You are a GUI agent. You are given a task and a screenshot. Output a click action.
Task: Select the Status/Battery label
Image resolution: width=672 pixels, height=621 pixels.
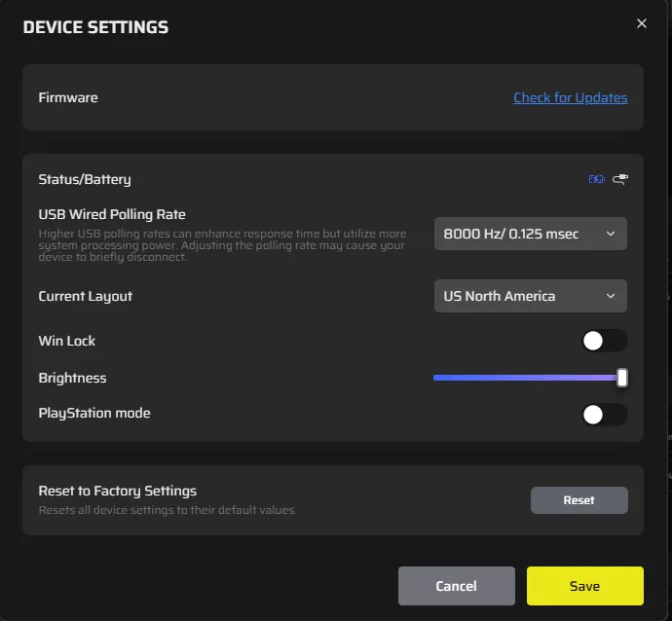85,179
